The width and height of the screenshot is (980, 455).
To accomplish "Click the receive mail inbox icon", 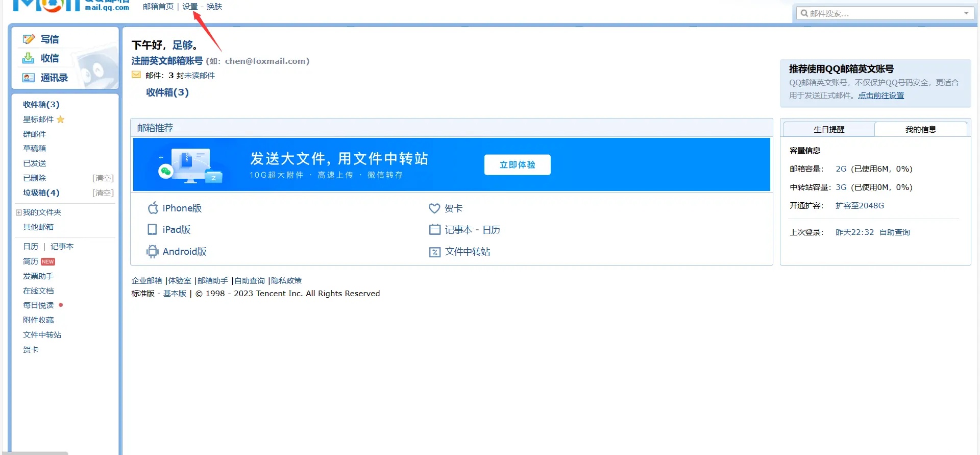I will (x=29, y=59).
